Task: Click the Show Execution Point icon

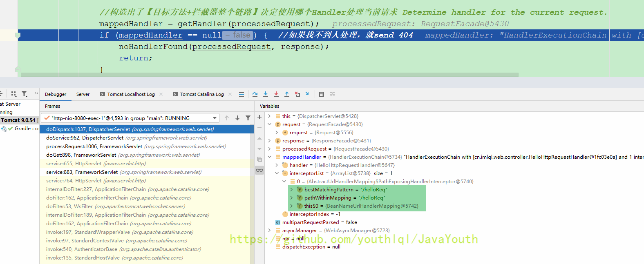Action: 241,94
